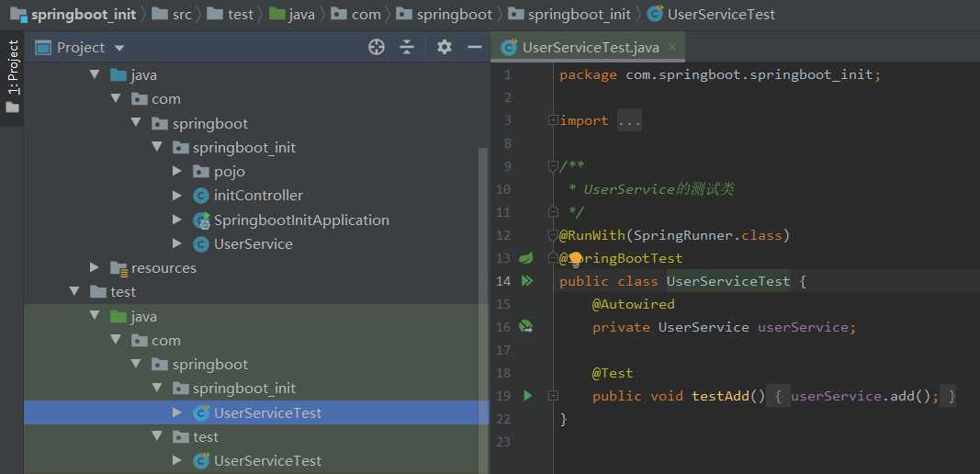This screenshot has height=474, width=980.
Task: Expand the resources folder
Action: click(x=95, y=267)
